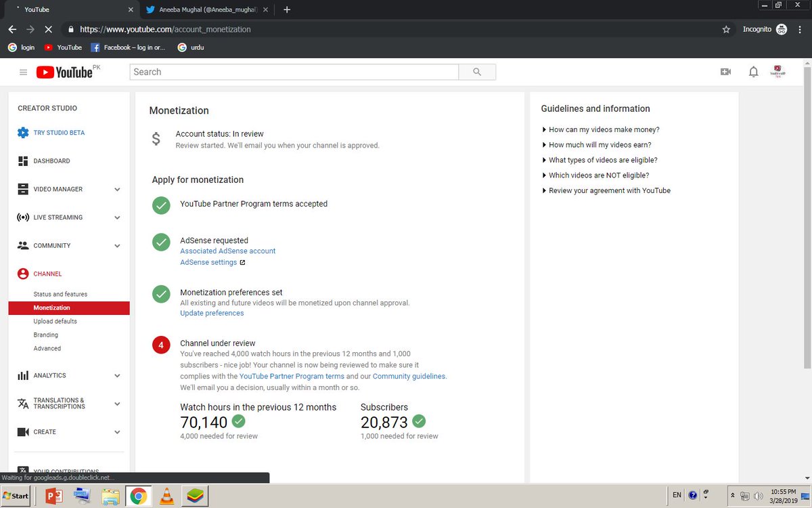The height and width of the screenshot is (508, 812).
Task: Open the 'login' bookmark
Action: pyautogui.click(x=21, y=47)
